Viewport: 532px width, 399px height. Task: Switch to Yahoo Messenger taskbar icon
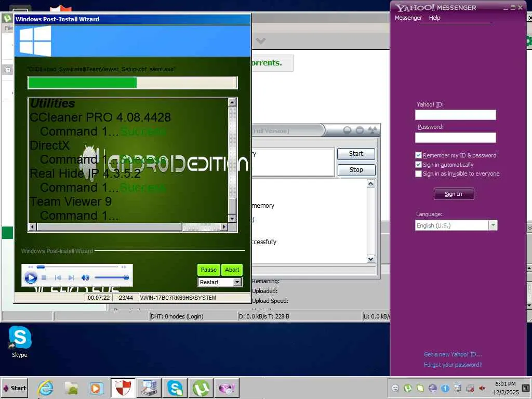coord(227,388)
